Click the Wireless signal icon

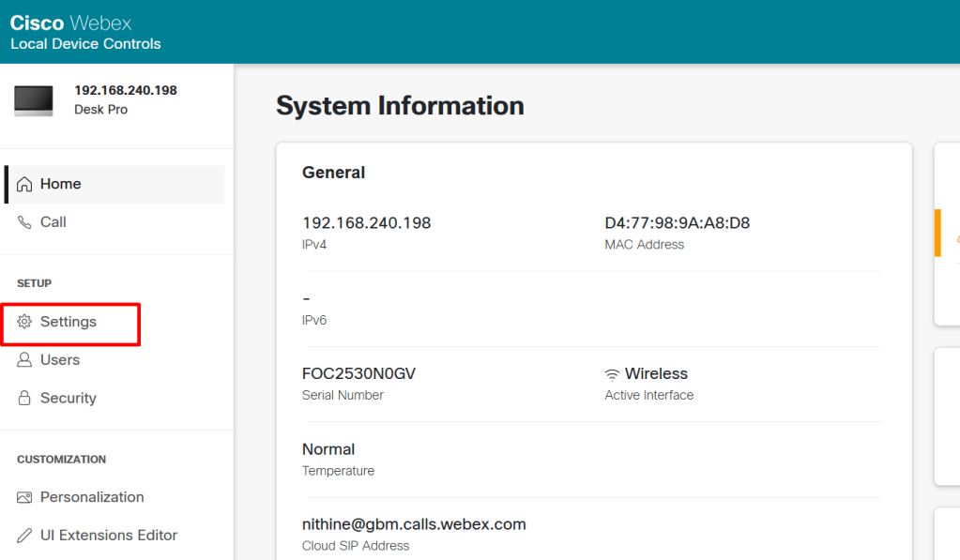[613, 374]
